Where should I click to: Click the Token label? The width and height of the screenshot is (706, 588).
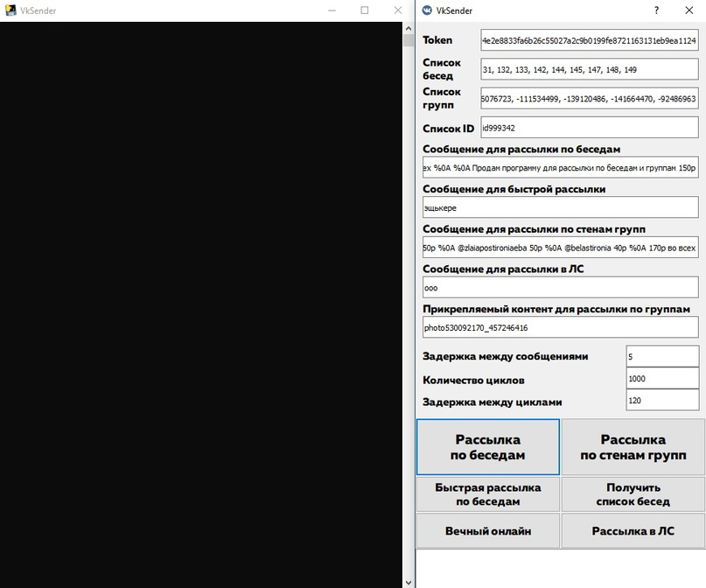pos(437,40)
